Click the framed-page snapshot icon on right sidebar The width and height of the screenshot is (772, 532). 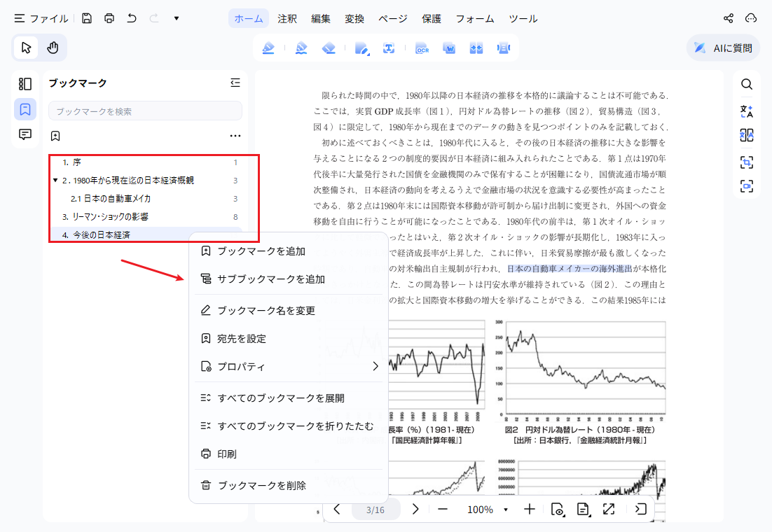tap(746, 186)
